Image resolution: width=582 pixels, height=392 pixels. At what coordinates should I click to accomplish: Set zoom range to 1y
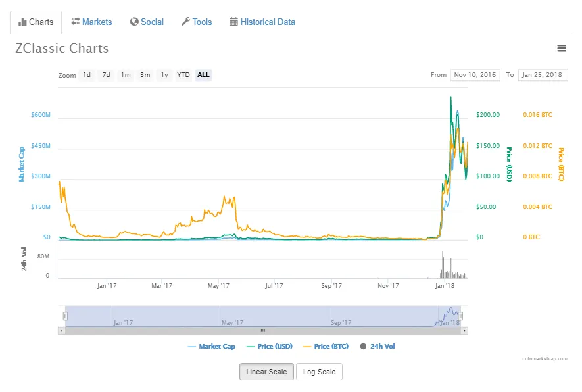[164, 74]
